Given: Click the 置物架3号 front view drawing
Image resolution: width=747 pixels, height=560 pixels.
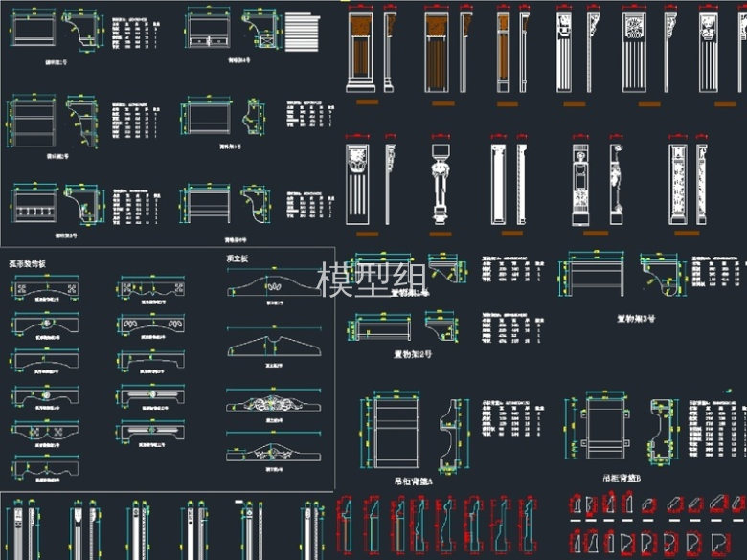Looking at the screenshot, I should tap(599, 277).
